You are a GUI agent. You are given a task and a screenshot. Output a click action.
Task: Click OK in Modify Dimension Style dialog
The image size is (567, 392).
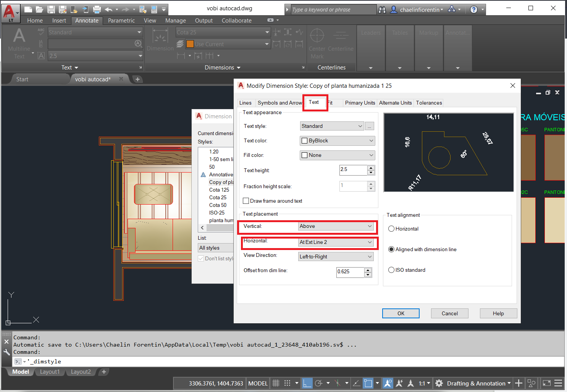(401, 313)
